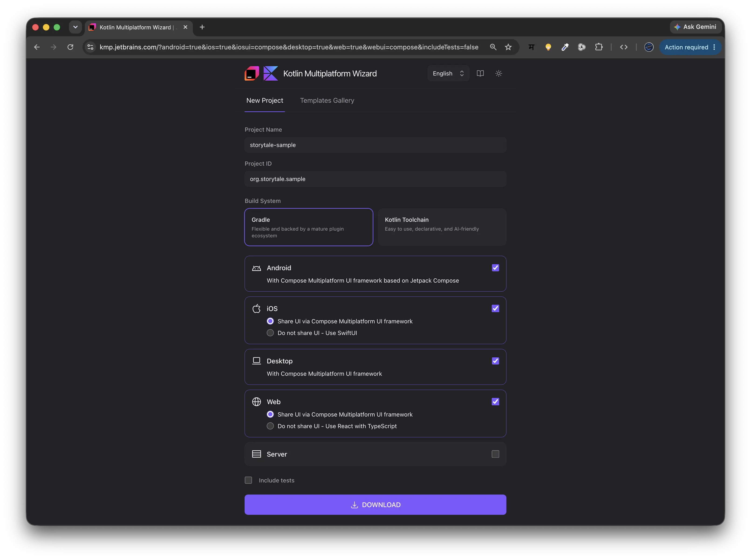The width and height of the screenshot is (751, 560).
Task: Click the Kotlin logo icon
Action: [x=270, y=74]
